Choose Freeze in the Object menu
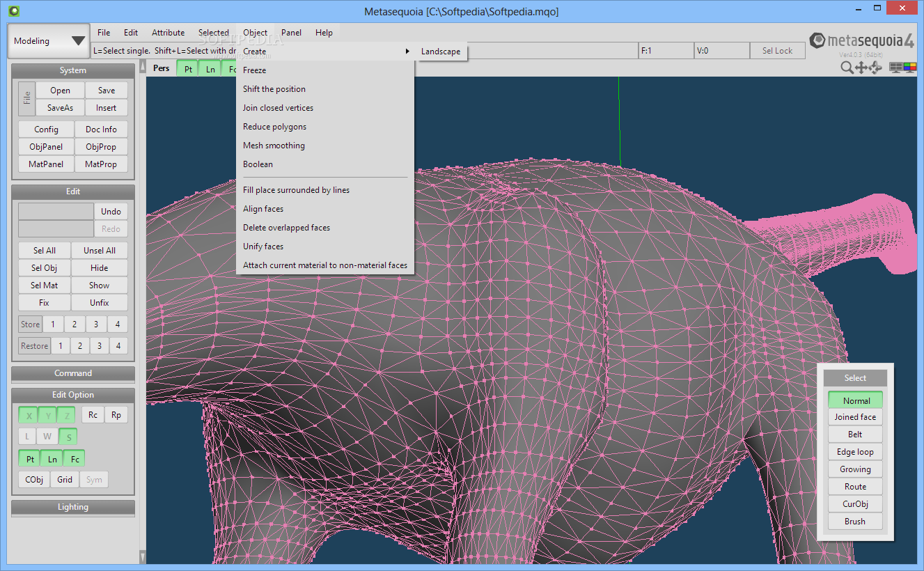This screenshot has height=571, width=924. point(325,70)
